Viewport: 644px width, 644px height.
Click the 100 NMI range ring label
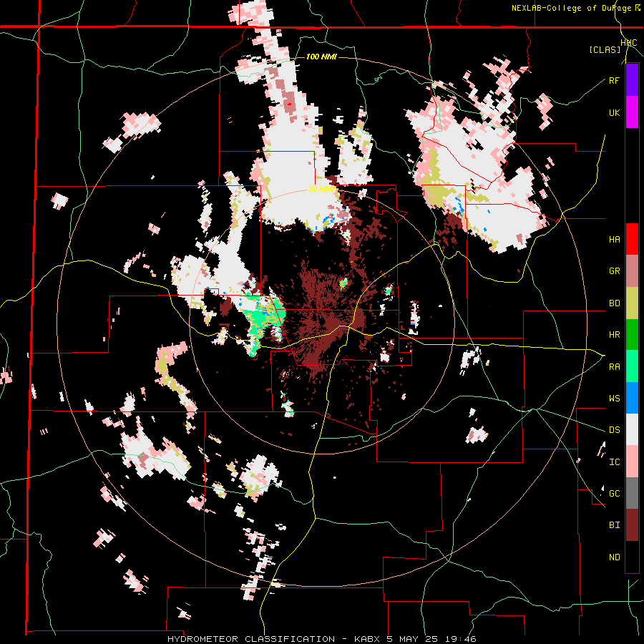(x=321, y=57)
